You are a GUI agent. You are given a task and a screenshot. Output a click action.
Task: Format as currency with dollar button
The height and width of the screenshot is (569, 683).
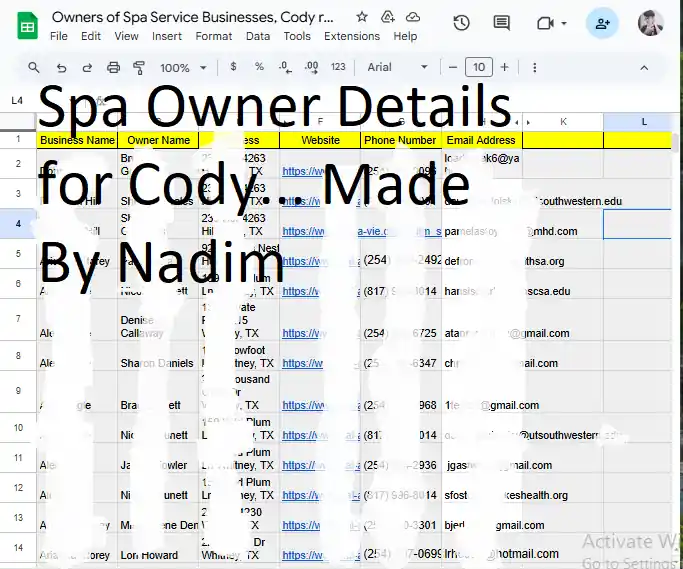233,67
